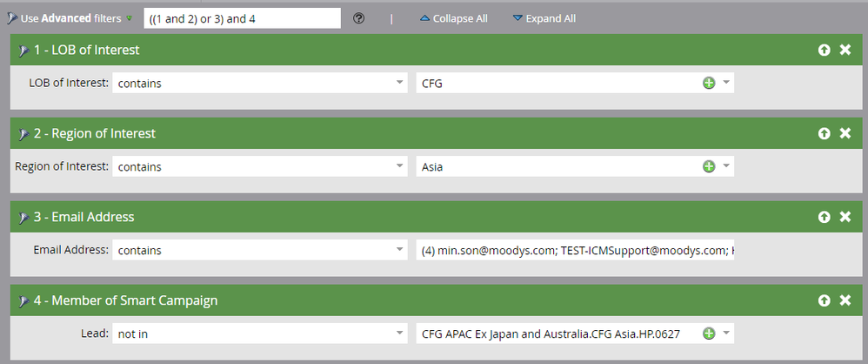Expand the CFG value dropdown arrow
The height and width of the screenshot is (364, 868).
(x=727, y=83)
